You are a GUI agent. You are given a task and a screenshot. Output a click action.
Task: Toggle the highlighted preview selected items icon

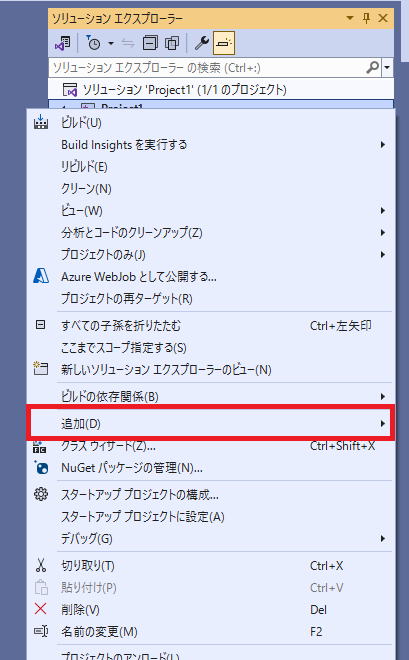224,43
